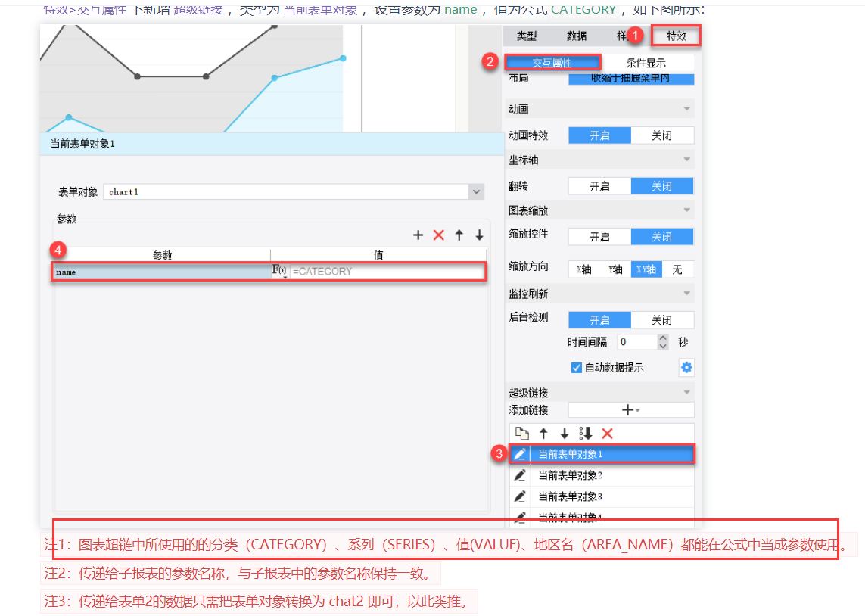This screenshot has width=865, height=616.
Task: Switch to 条件显示 tab
Action: [x=646, y=63]
